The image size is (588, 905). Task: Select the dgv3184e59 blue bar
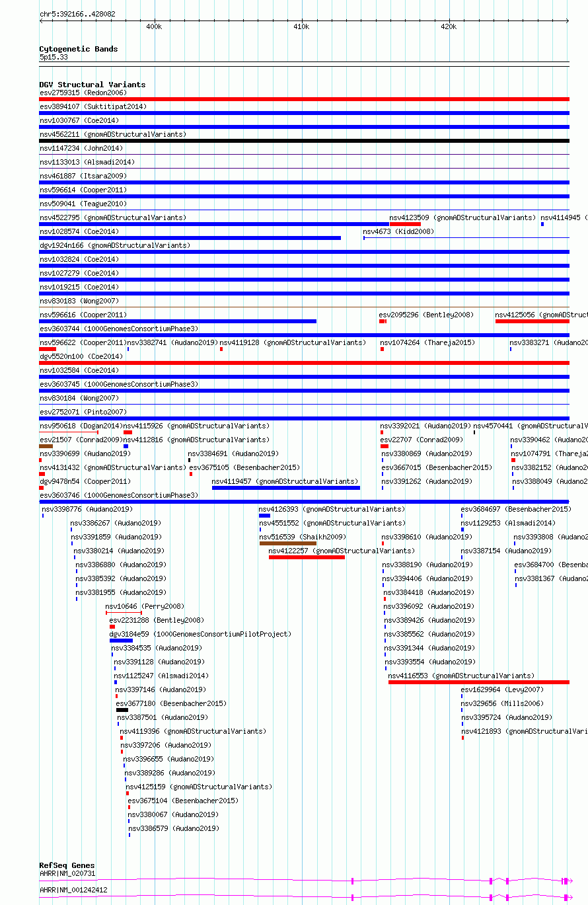(121, 641)
